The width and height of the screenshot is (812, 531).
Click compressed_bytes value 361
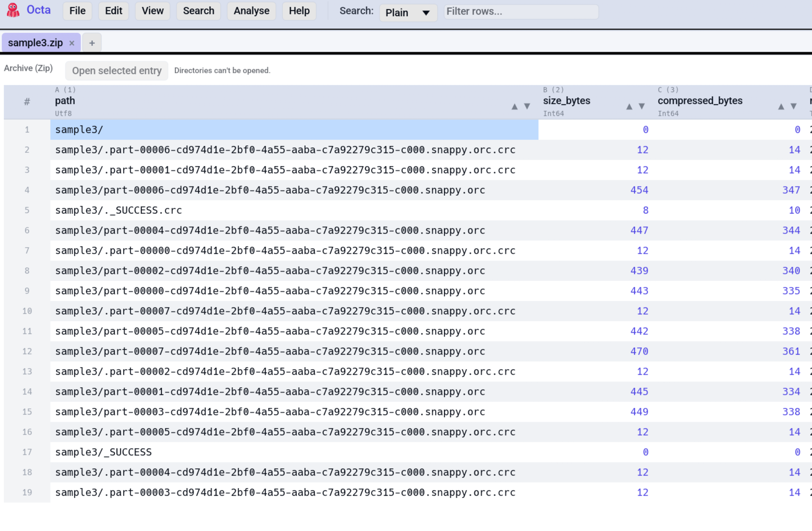[x=791, y=352]
